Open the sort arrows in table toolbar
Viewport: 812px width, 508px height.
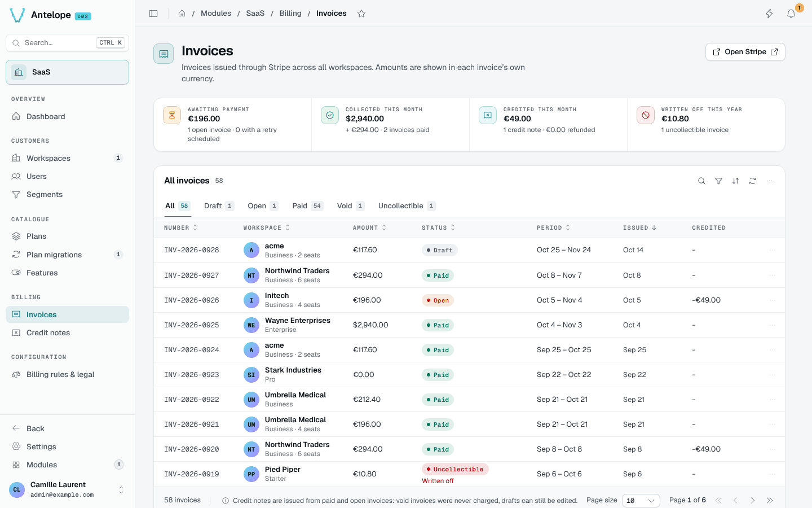(x=735, y=181)
